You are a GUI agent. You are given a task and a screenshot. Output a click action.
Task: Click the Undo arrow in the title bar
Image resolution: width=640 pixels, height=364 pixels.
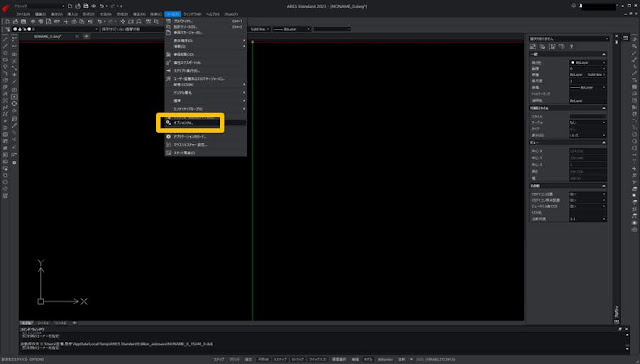[x=102, y=6]
